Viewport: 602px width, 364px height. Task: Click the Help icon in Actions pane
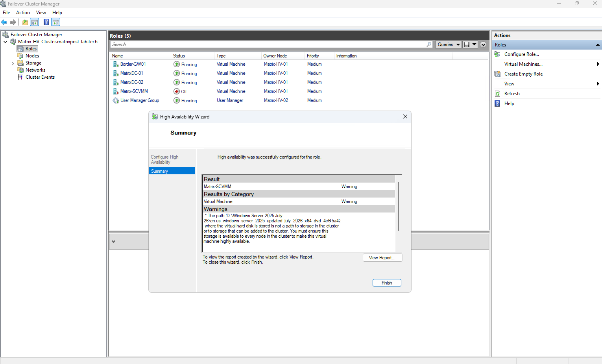497,103
